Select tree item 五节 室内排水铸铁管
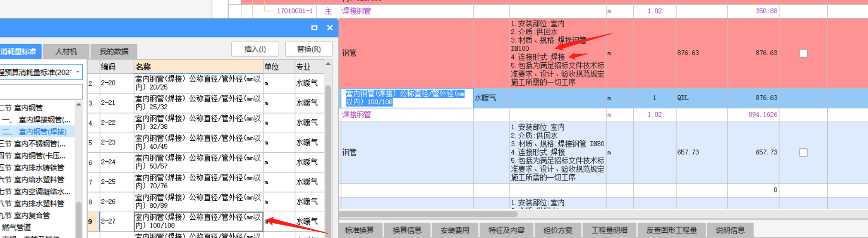This screenshot has width=868, height=238. tap(33, 168)
